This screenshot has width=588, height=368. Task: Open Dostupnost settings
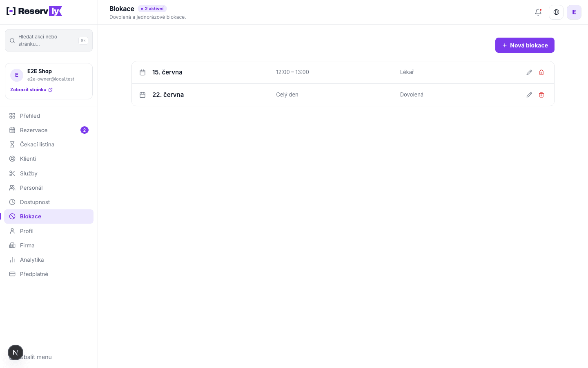[49, 202]
